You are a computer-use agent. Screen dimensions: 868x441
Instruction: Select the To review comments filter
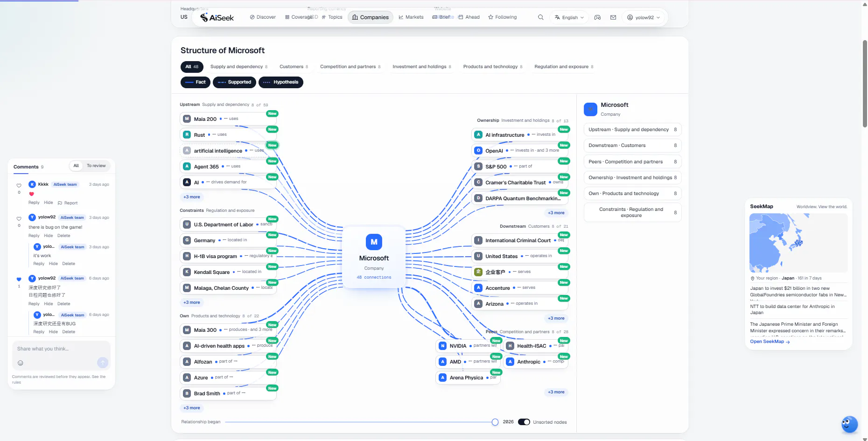[x=96, y=166]
